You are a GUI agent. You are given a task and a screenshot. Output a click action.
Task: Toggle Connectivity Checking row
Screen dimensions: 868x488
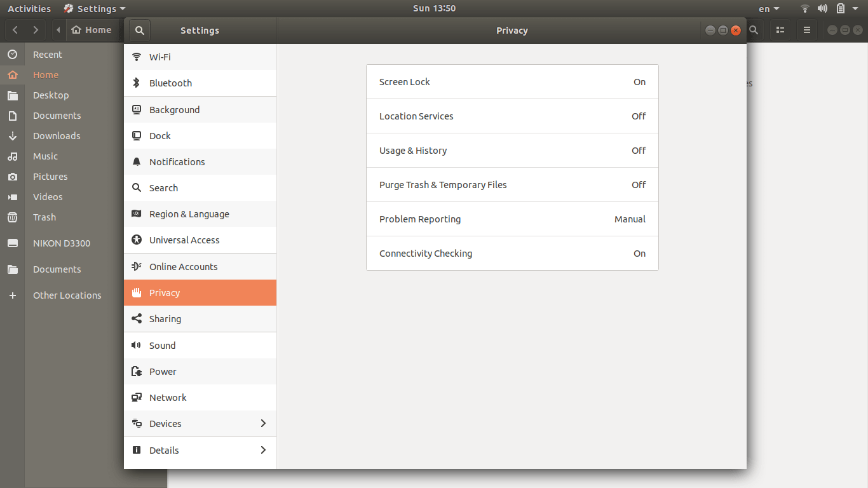(512, 254)
